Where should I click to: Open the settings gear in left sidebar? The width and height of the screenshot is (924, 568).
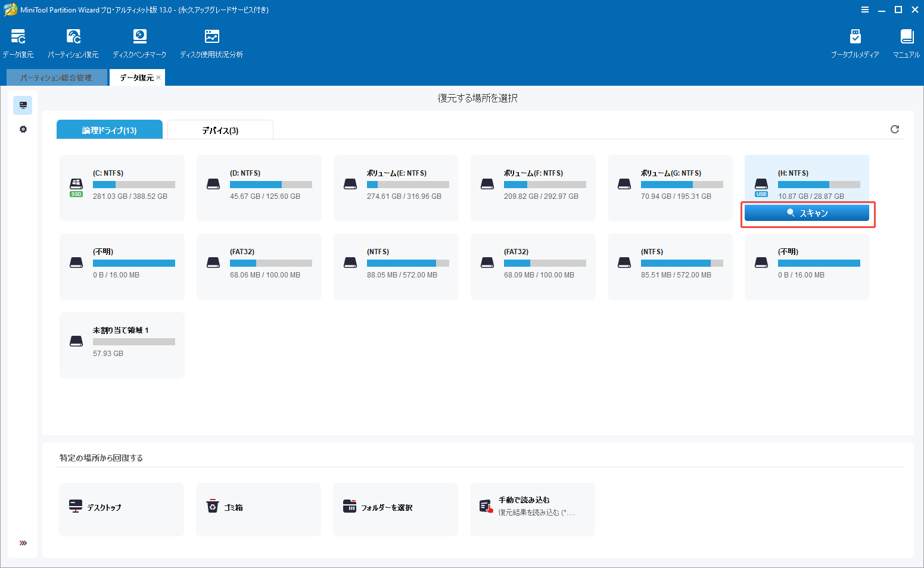tap(23, 129)
